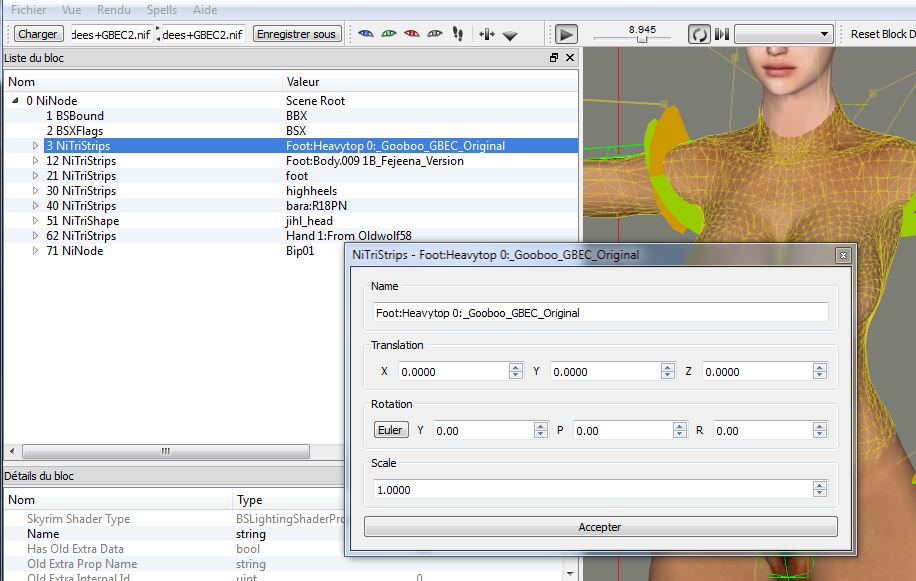
Task: Open the Rendu menu
Action: (114, 9)
